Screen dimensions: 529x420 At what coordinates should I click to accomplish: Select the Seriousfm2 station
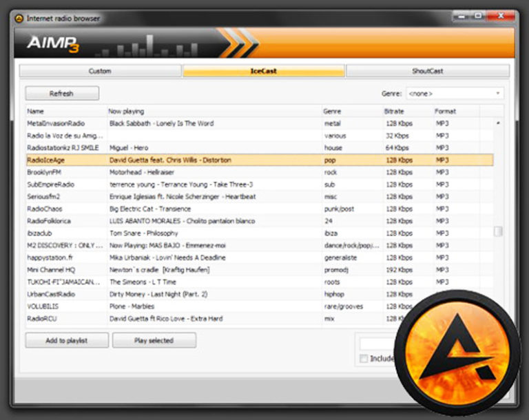[x=260, y=197]
